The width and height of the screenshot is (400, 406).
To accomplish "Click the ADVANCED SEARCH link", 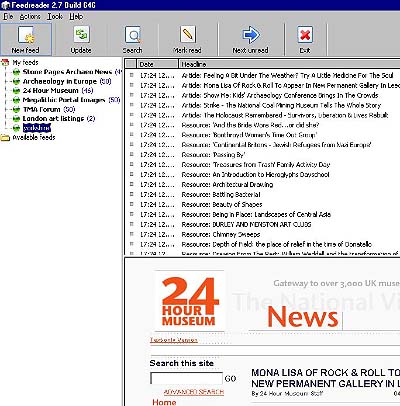I will click(194, 392).
